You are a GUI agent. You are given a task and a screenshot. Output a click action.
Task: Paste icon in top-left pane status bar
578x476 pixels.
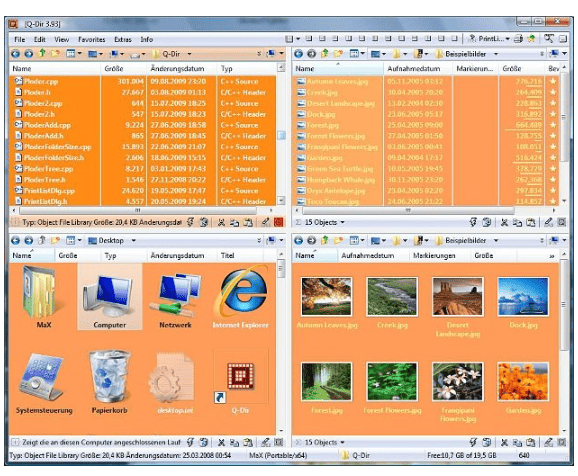click(x=248, y=222)
